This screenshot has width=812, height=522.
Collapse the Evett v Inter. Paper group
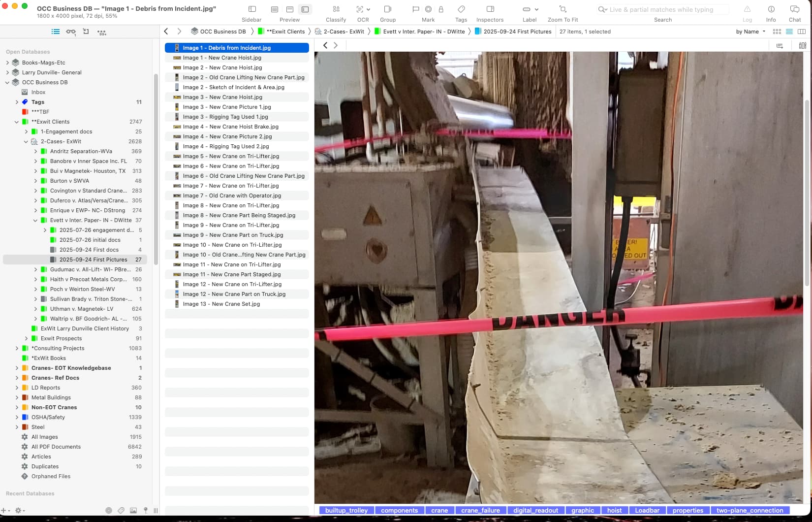pos(35,220)
